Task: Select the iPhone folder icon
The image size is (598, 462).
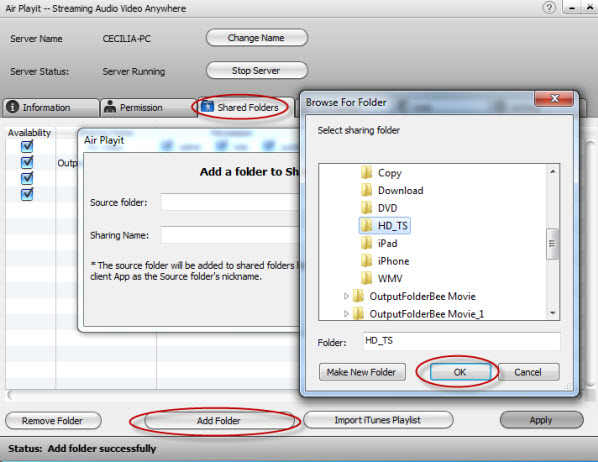Action: point(367,261)
